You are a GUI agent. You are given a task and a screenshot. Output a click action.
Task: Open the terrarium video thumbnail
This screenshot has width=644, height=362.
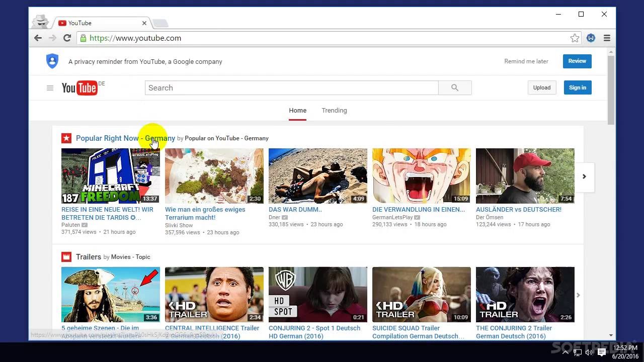pyautogui.click(x=214, y=176)
